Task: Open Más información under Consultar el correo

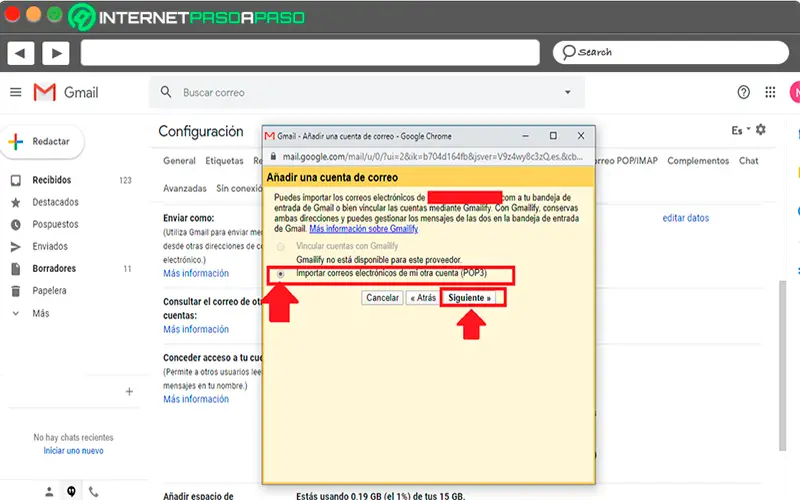Action: click(x=196, y=329)
